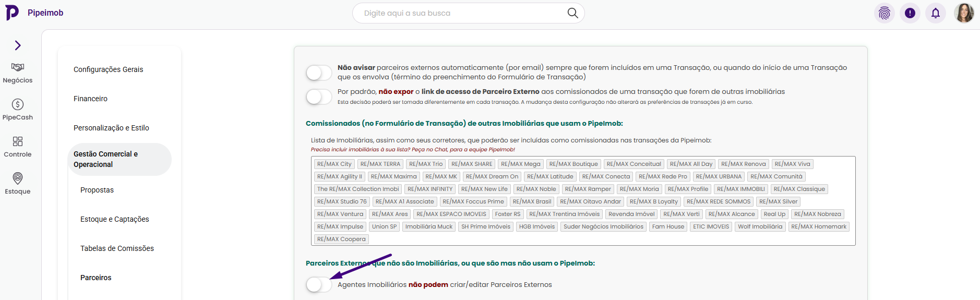
Task: Toggle 'Agentes Imobiliários não podem' switch
Action: 319,284
